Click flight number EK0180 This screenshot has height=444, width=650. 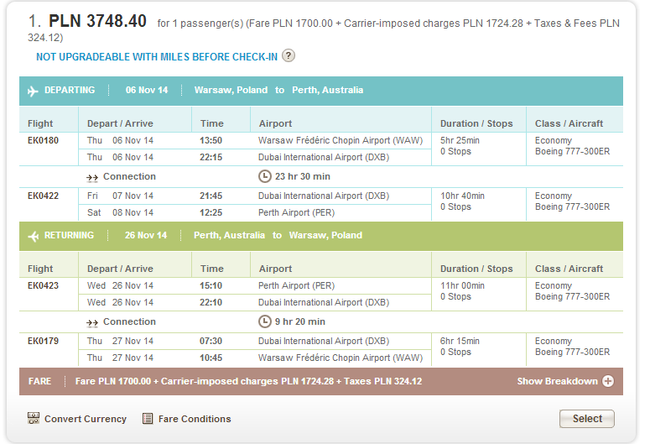click(43, 141)
